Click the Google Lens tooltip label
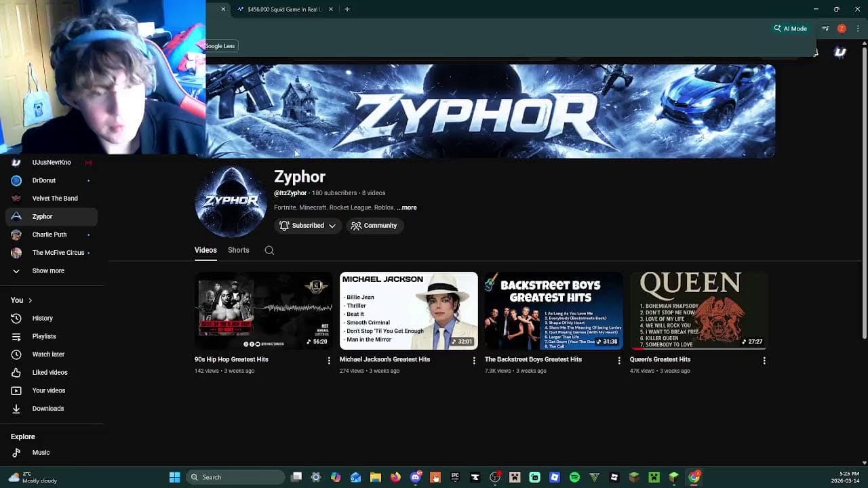 tap(220, 46)
